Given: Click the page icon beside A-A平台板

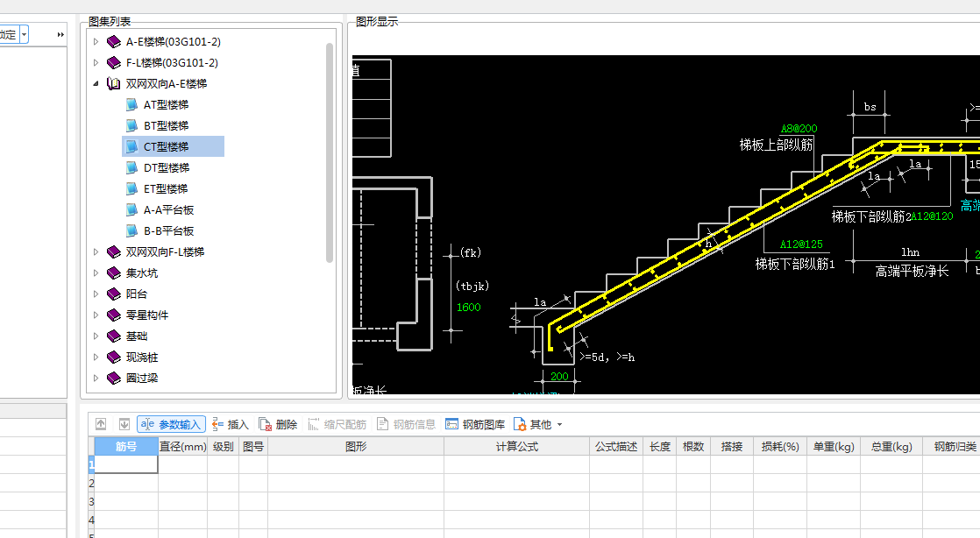Looking at the screenshot, I should (131, 209).
